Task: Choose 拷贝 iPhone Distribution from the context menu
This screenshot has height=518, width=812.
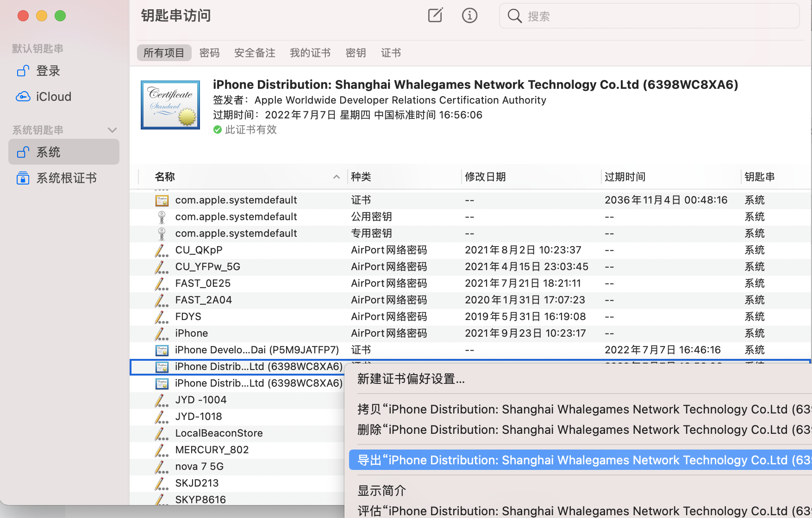Action: pos(580,409)
